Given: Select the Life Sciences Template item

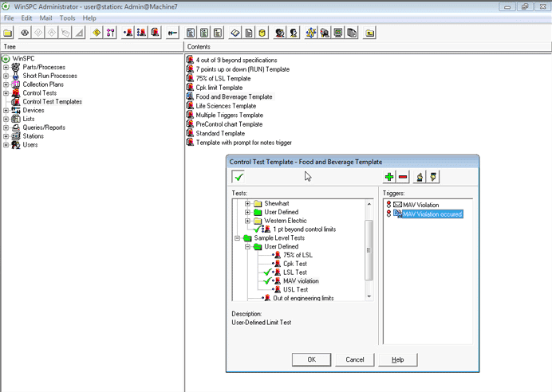Looking at the screenshot, I should (226, 106).
